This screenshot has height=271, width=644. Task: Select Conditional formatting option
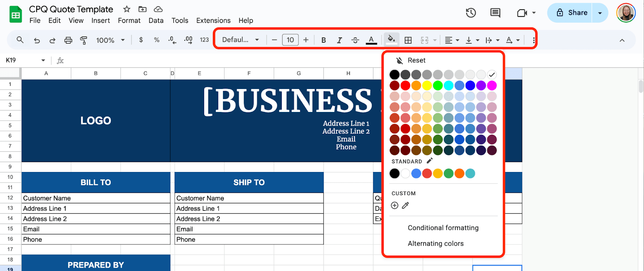[x=443, y=228]
